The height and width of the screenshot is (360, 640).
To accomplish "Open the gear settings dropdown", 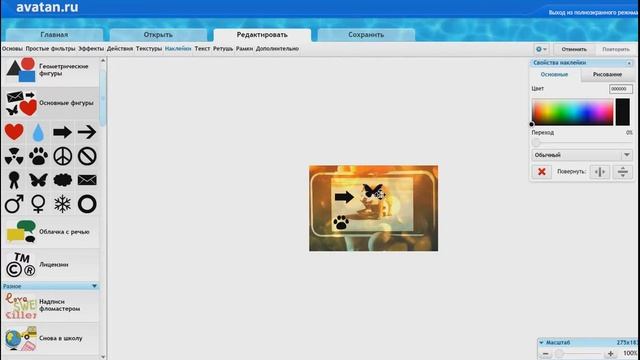I will click(541, 49).
